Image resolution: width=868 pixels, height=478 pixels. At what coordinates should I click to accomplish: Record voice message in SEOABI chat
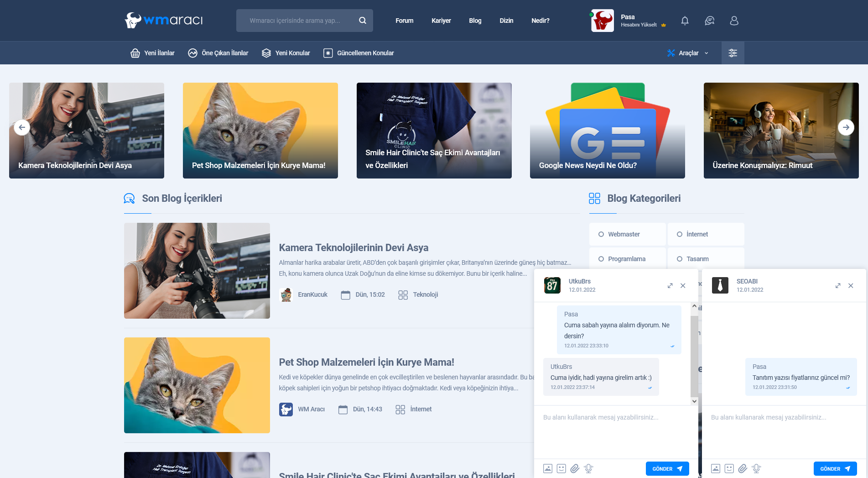click(756, 468)
